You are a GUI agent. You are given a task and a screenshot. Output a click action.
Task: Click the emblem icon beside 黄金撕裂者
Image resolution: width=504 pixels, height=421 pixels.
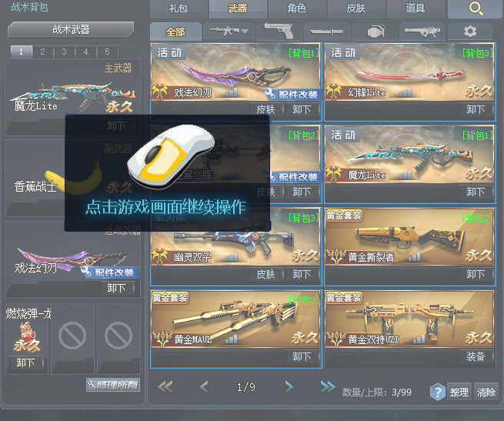(x=335, y=257)
